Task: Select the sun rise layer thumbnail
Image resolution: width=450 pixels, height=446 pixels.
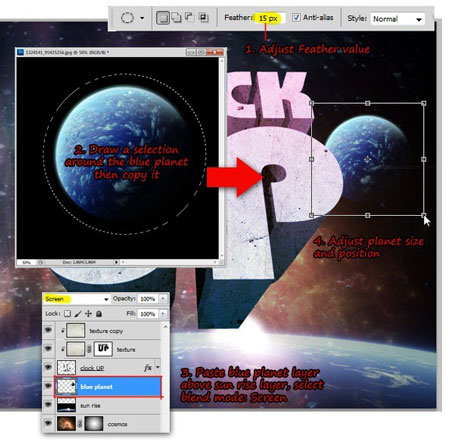Action: tap(66, 405)
